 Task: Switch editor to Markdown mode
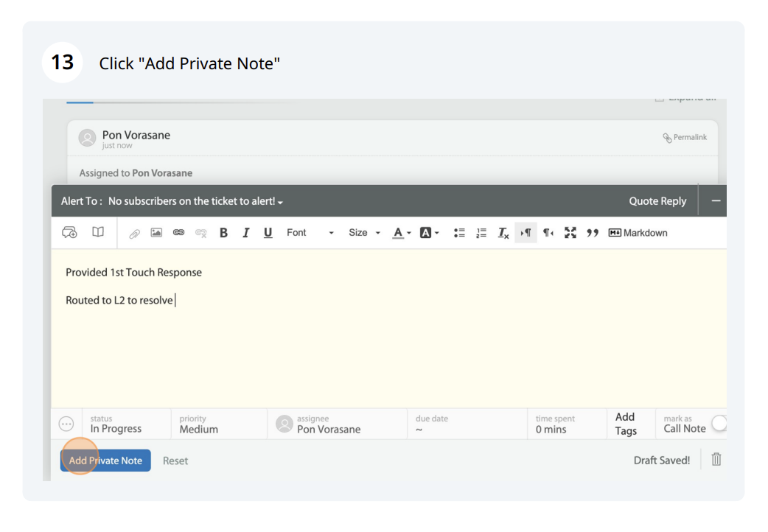[638, 233]
